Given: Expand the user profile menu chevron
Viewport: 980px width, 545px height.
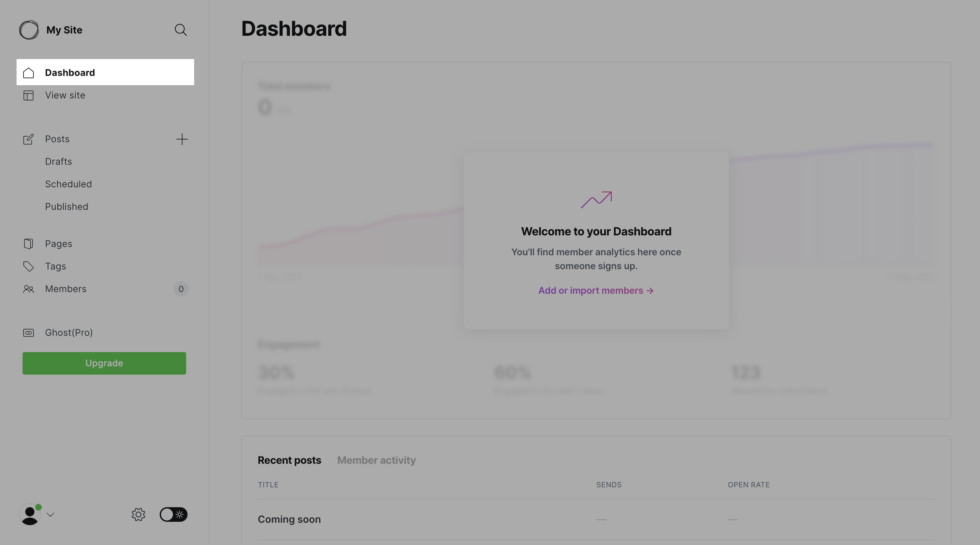Looking at the screenshot, I should (50, 515).
